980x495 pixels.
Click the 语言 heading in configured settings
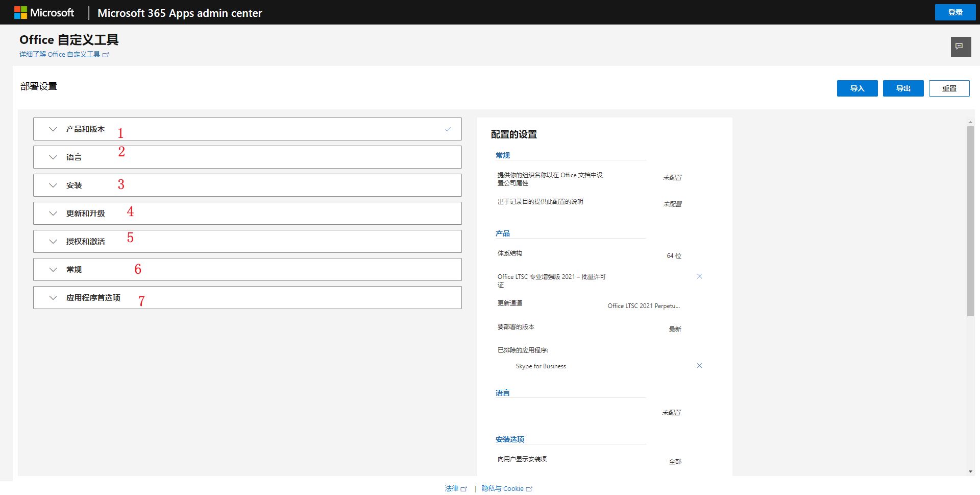click(x=503, y=393)
